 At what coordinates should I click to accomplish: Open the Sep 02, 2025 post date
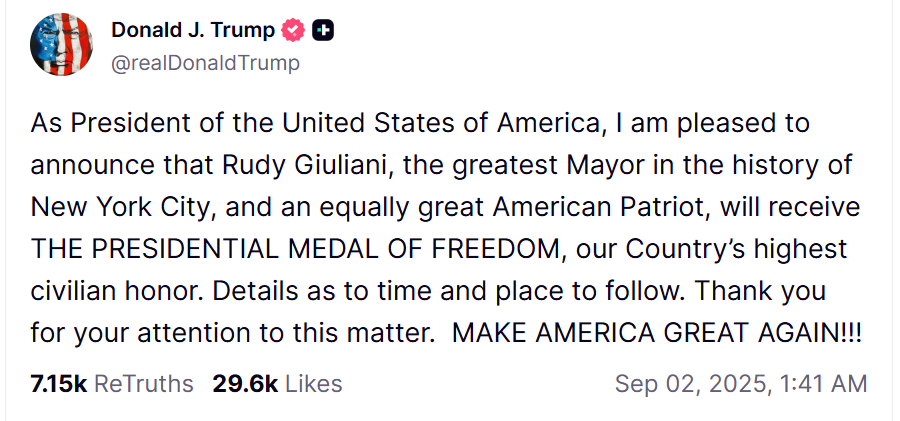click(691, 383)
